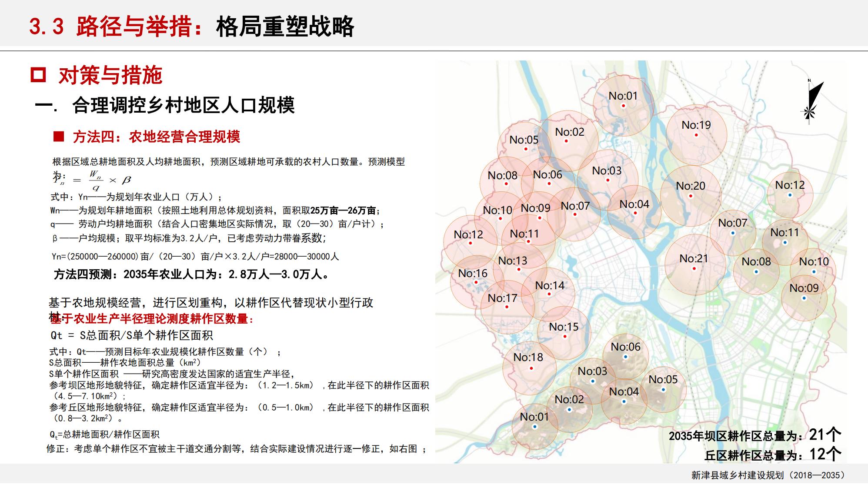Select line 参考坝区地形地貌特征
868x488 pixels.
pos(239,391)
